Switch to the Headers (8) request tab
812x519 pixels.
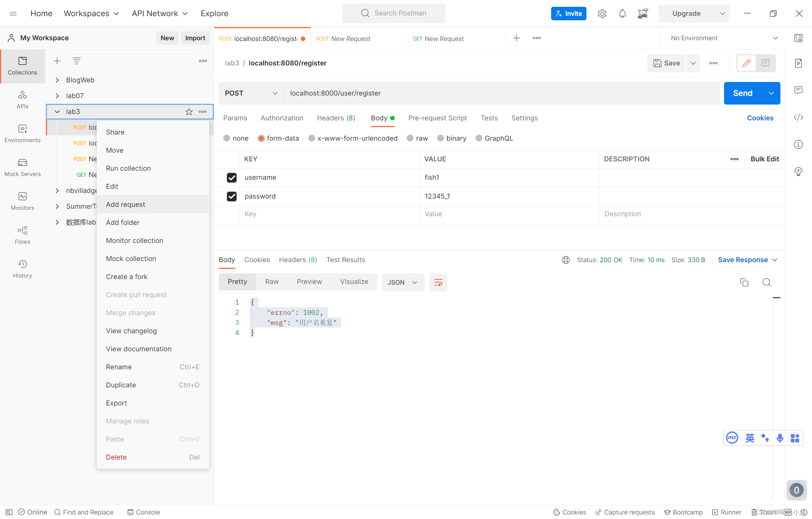click(336, 118)
